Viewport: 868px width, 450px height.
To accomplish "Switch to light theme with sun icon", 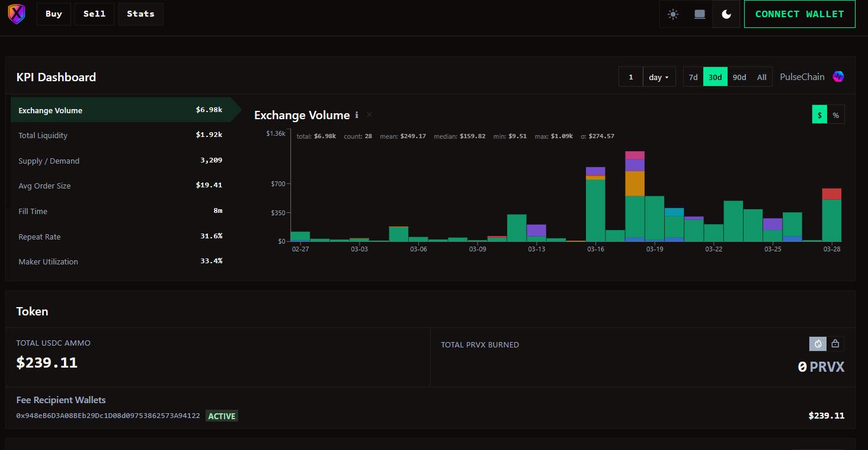I will tap(673, 14).
